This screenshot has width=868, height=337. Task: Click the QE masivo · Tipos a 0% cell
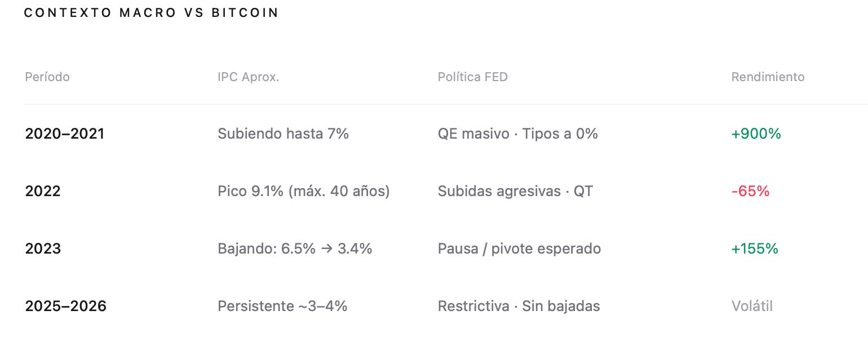518,134
